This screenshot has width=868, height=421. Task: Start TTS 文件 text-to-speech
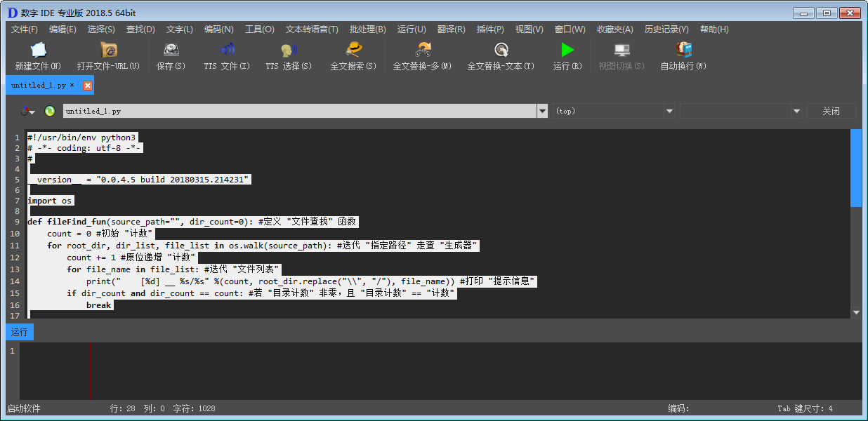point(226,56)
